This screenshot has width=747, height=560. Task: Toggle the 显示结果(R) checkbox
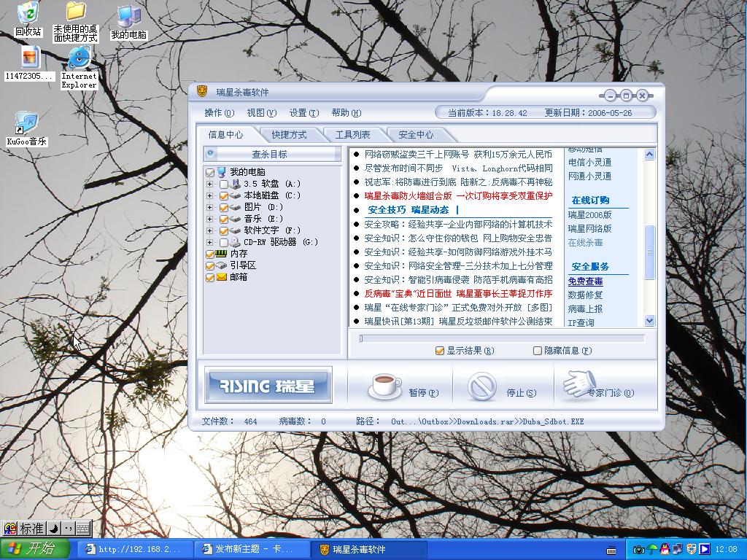(439, 351)
